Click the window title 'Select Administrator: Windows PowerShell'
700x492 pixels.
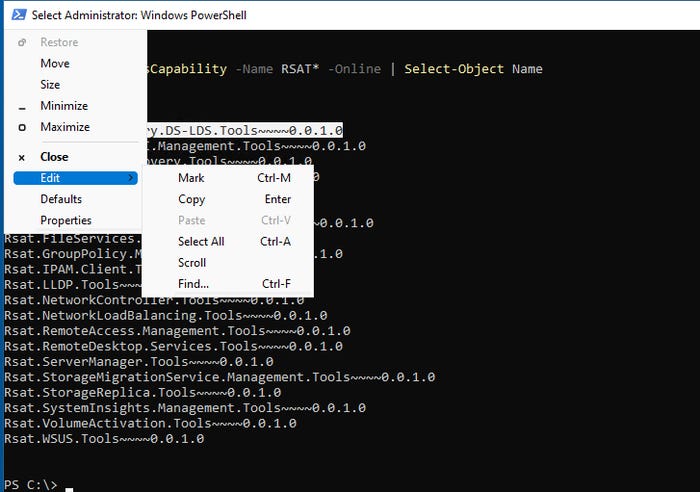click(x=139, y=15)
